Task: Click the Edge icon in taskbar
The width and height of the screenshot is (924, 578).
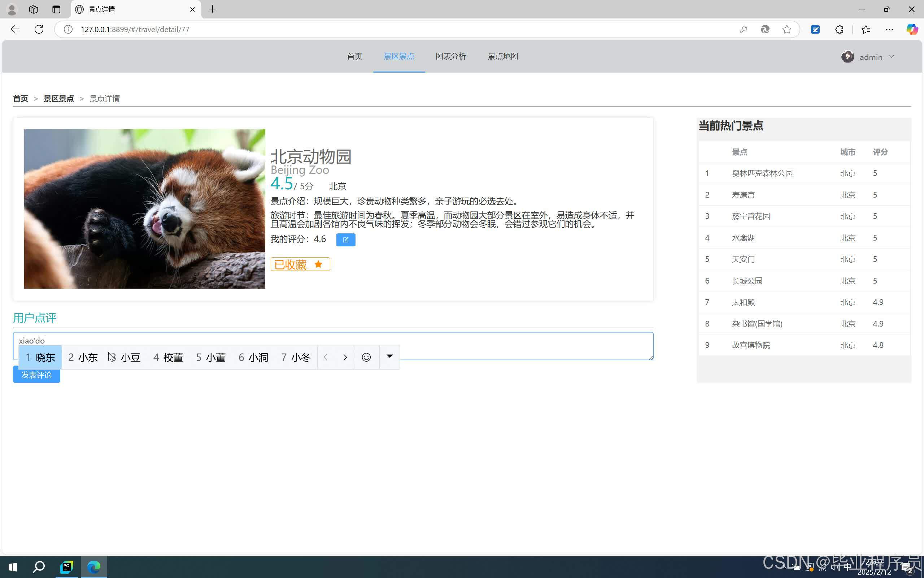Action: (93, 567)
